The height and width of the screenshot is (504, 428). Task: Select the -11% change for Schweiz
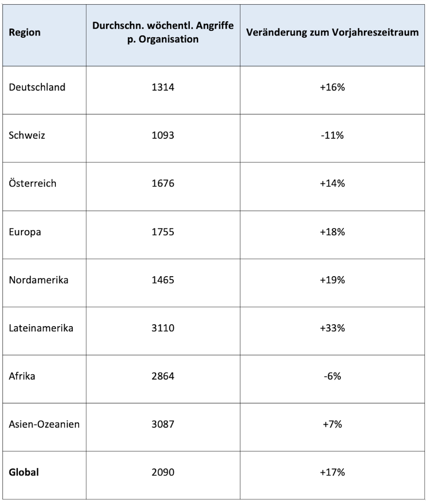tap(332, 135)
